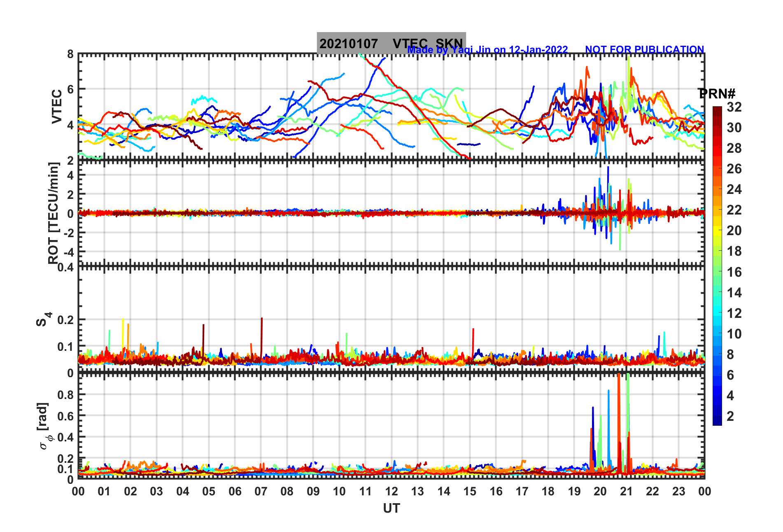Click sigma phi axis tick value 0.4

pyautogui.click(x=66, y=437)
